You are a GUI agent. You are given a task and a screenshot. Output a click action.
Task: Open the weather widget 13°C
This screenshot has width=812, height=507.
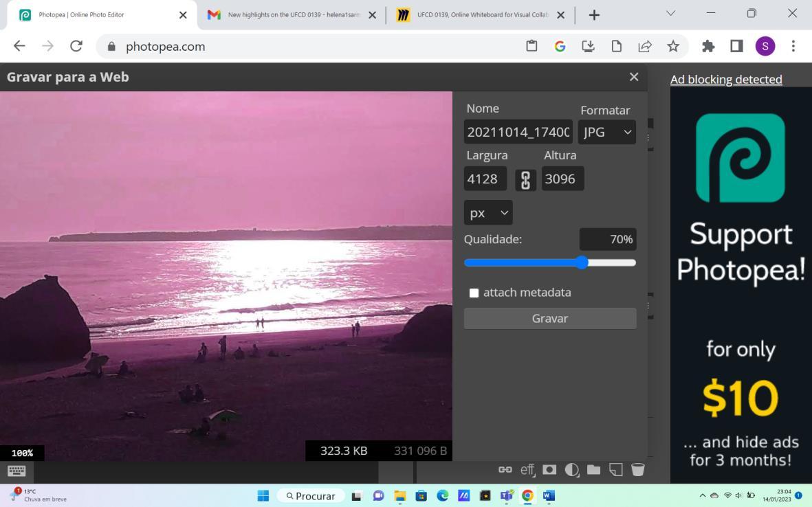pyautogui.click(x=39, y=495)
